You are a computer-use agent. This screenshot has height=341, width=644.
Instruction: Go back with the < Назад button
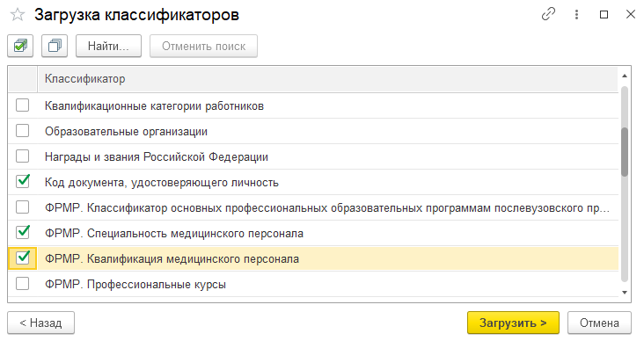tap(40, 323)
